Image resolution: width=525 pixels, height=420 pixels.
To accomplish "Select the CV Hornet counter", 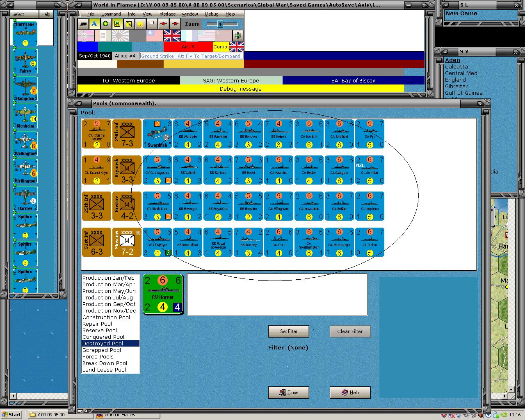I will pyautogui.click(x=163, y=294).
